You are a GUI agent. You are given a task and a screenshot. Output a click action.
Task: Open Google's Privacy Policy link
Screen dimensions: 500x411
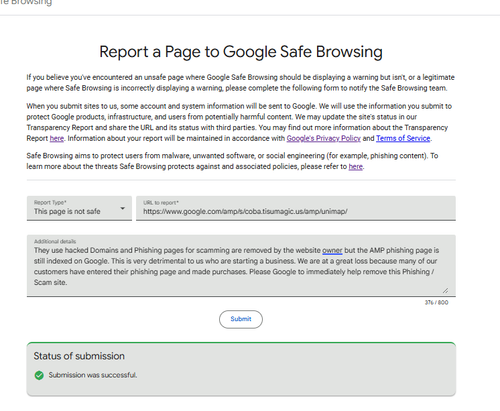coord(323,138)
